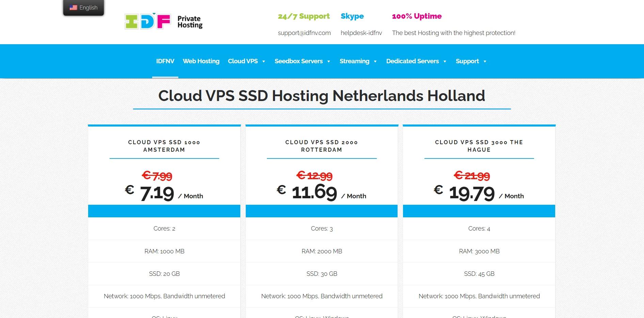Expand the Cloud VPS menu arrow
This screenshot has width=644, height=318.
(263, 62)
